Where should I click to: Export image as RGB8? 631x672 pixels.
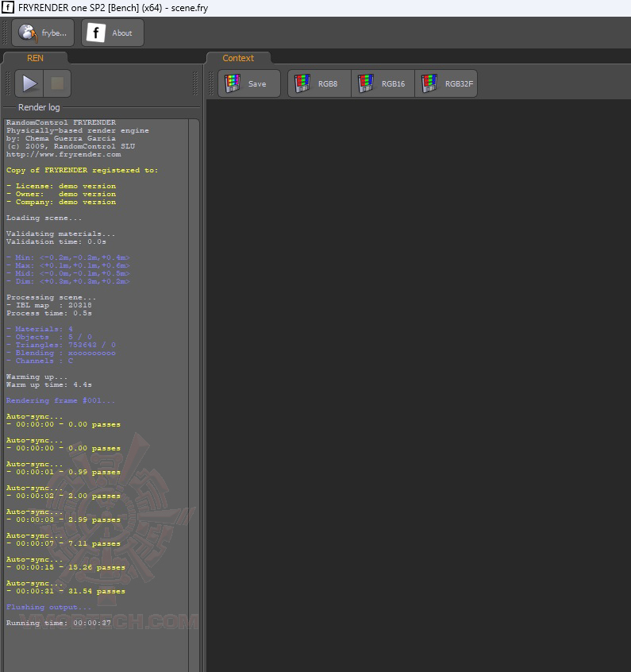[x=319, y=83]
